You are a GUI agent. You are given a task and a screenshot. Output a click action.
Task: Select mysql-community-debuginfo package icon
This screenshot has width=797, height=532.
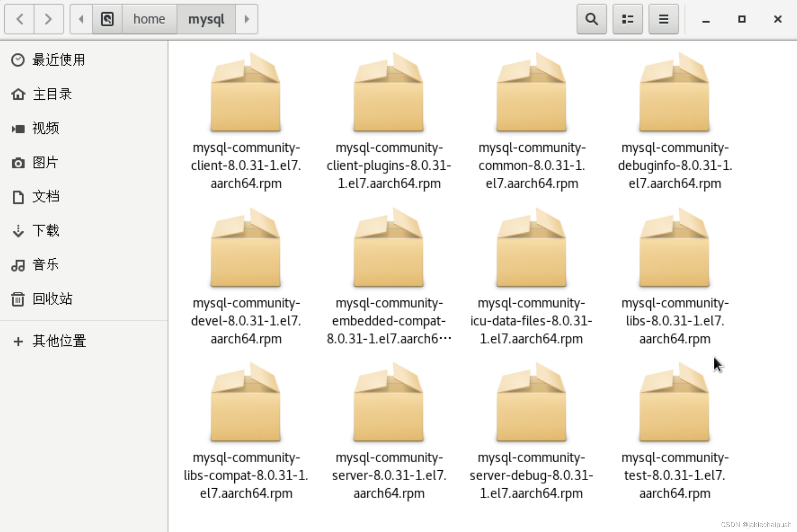[674, 92]
